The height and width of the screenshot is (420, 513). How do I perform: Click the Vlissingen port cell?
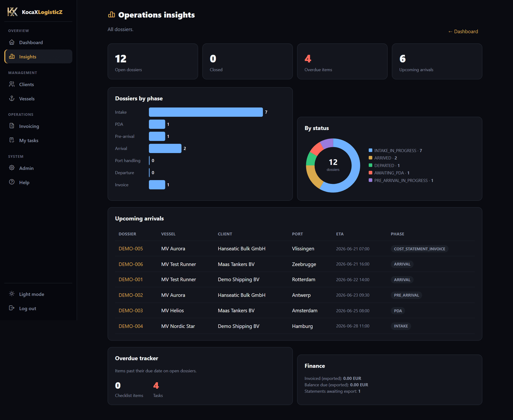tap(303, 248)
